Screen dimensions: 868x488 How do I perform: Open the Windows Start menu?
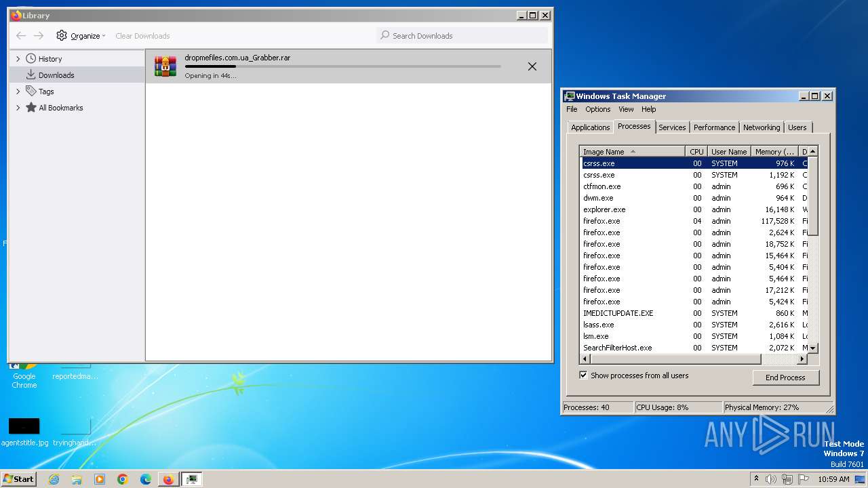(x=18, y=479)
